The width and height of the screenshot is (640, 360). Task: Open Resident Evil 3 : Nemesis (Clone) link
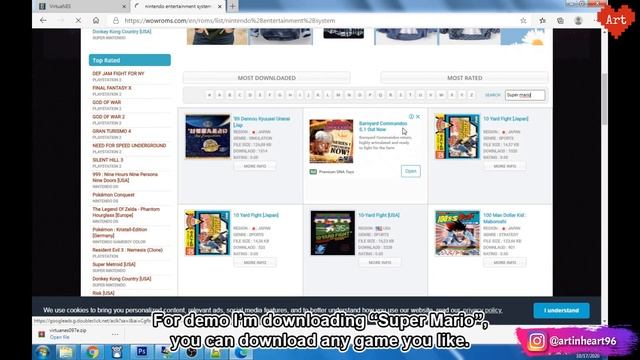point(127,250)
